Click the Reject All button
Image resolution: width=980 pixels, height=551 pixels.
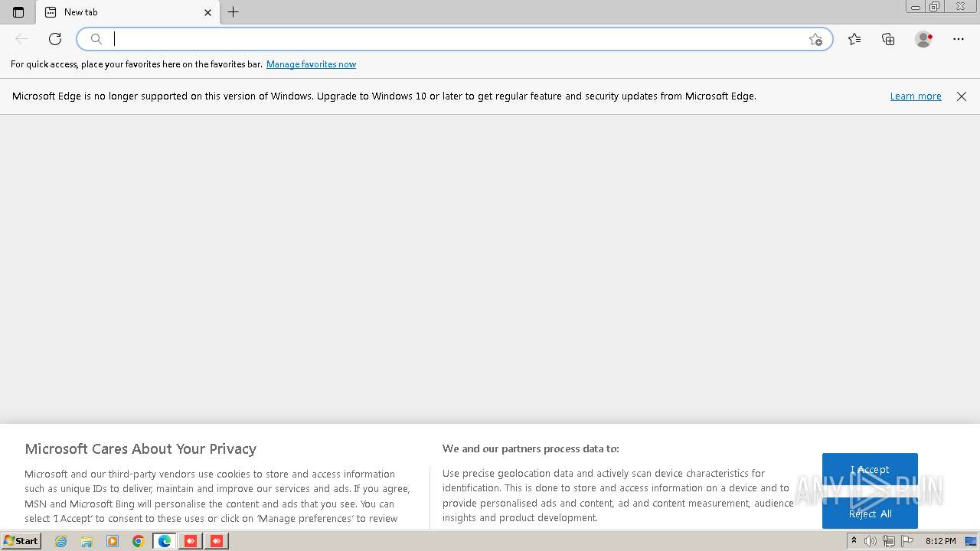point(870,513)
